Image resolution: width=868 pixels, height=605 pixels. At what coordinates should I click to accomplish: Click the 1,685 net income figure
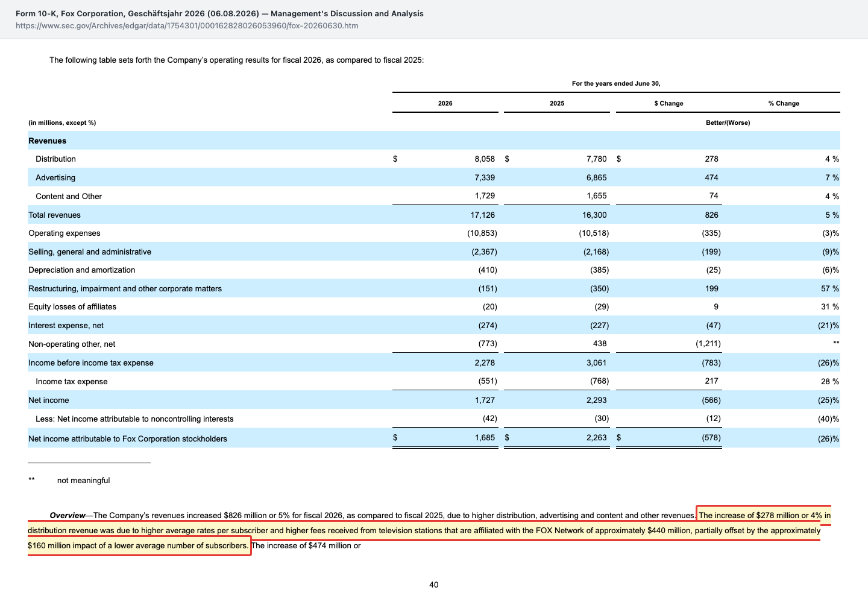point(485,437)
